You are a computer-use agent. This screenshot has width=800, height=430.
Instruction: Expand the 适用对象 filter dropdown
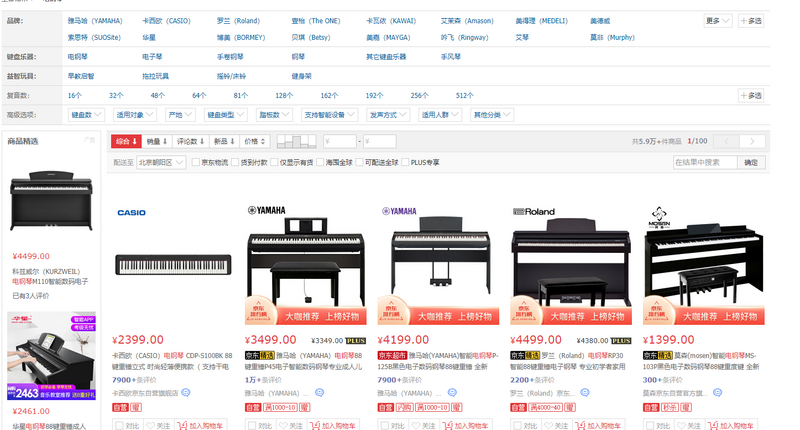point(135,115)
